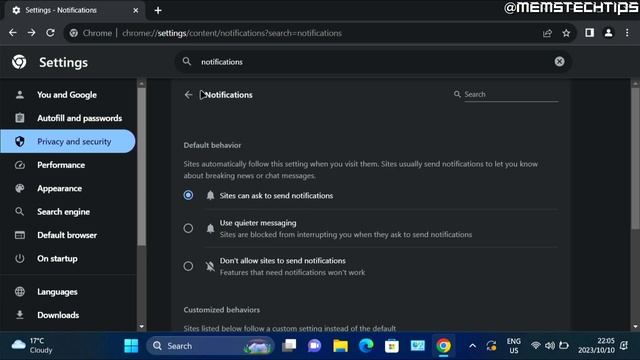The width and height of the screenshot is (640, 360).
Task: Open a new tab with plus button
Action: 158,11
